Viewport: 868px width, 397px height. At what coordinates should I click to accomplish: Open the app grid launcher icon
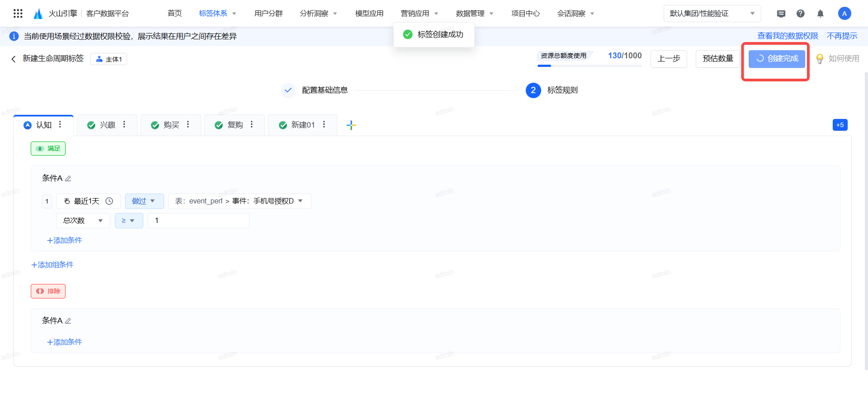(18, 14)
